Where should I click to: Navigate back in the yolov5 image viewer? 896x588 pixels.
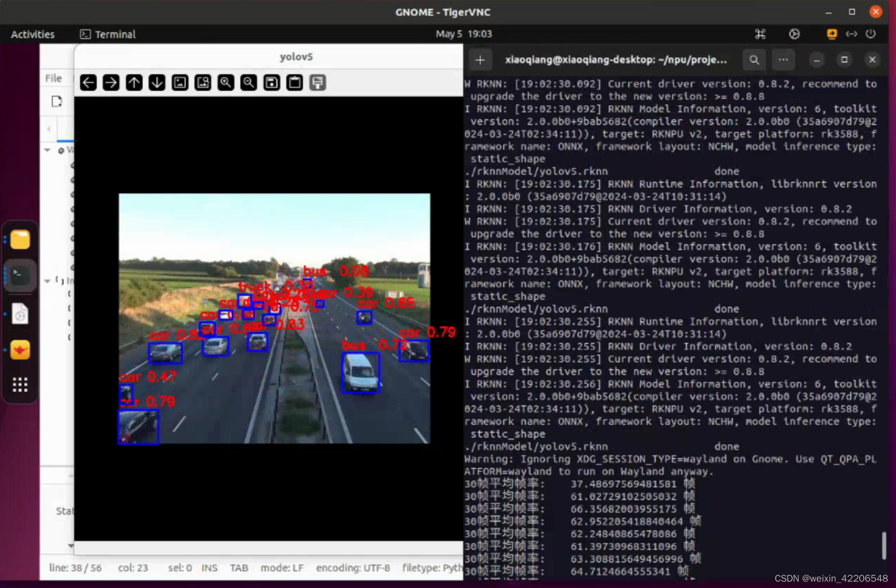[88, 82]
